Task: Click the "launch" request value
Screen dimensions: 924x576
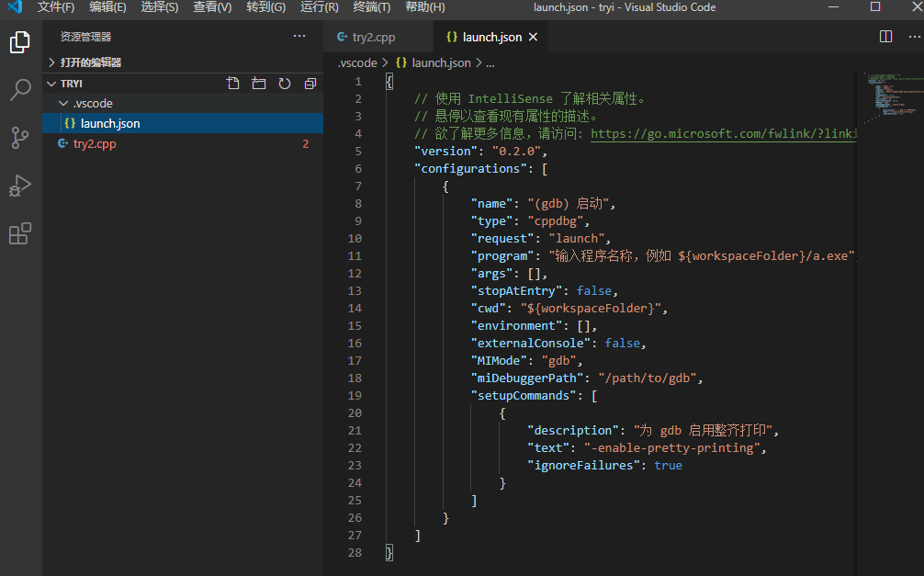Action: [x=577, y=238]
